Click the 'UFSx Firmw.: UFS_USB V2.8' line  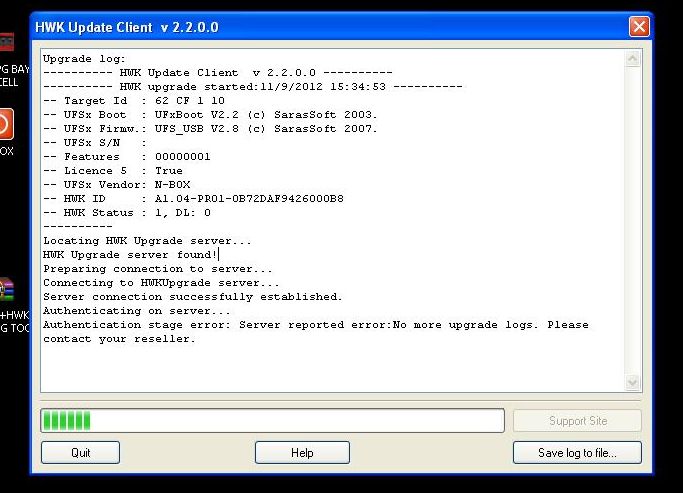(x=210, y=128)
